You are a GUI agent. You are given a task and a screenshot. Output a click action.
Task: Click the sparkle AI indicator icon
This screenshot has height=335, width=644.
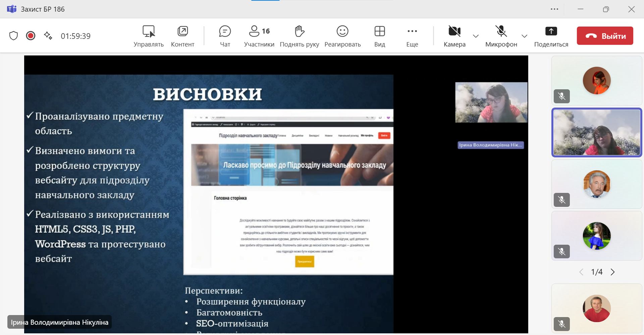pyautogui.click(x=48, y=36)
